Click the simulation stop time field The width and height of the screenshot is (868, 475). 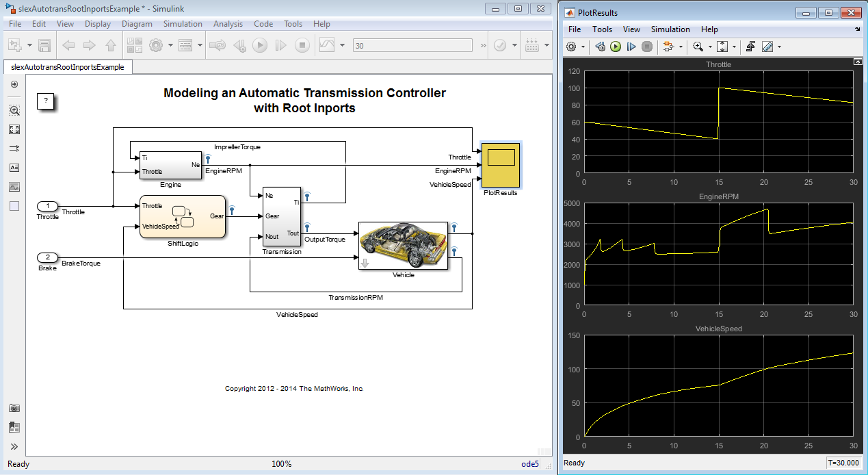pos(412,45)
